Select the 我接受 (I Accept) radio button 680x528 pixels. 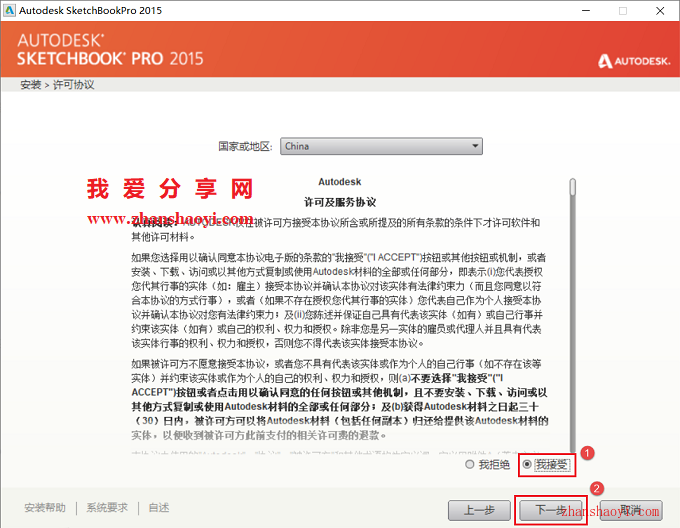[527, 464]
